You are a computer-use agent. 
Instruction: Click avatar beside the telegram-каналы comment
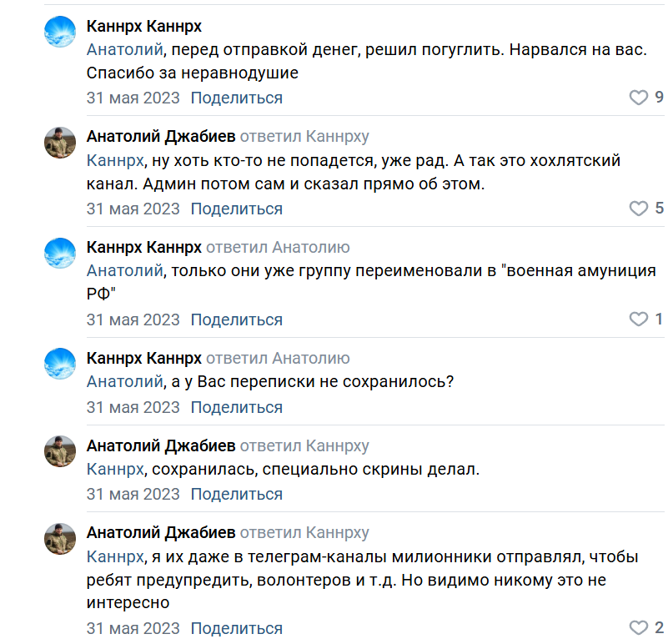60,539
